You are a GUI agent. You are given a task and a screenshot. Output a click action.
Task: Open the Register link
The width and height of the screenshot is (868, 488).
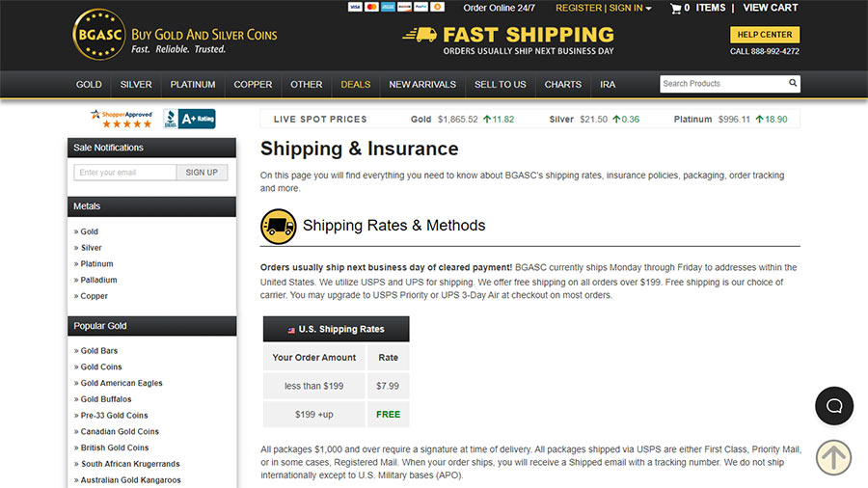[x=578, y=8]
